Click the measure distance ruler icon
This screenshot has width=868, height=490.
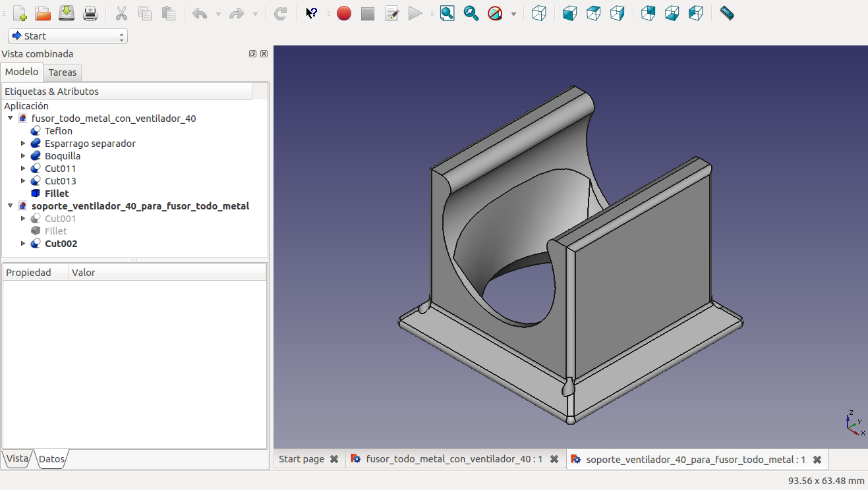pyautogui.click(x=726, y=13)
